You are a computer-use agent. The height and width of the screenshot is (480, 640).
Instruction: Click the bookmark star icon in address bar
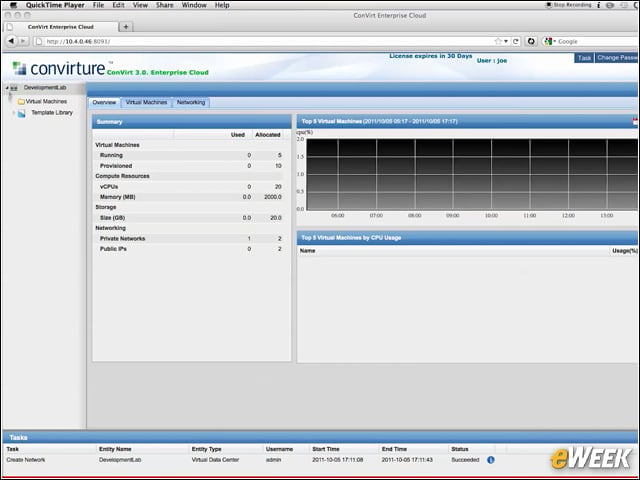498,41
